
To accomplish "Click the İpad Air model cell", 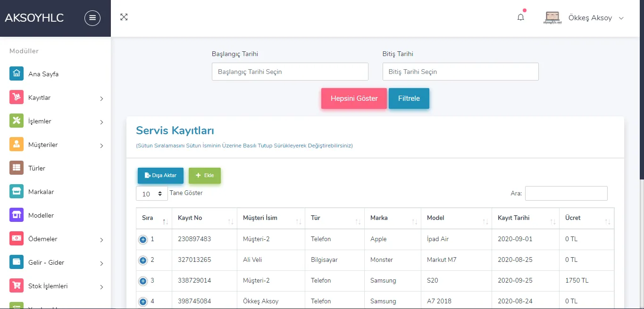I will (x=456, y=239).
